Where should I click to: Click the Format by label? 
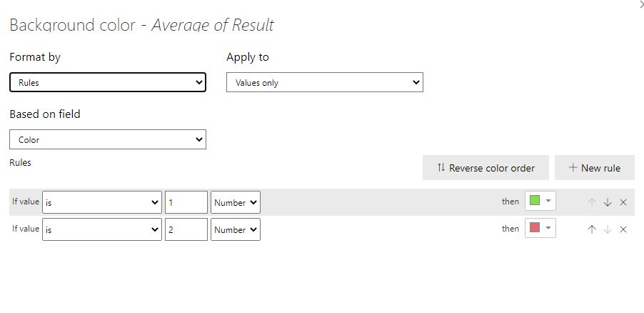pos(35,56)
